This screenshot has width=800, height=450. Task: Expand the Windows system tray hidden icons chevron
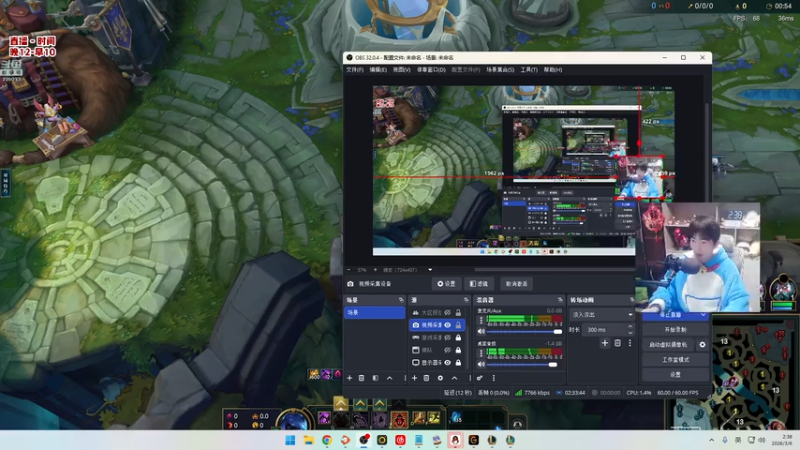711,440
